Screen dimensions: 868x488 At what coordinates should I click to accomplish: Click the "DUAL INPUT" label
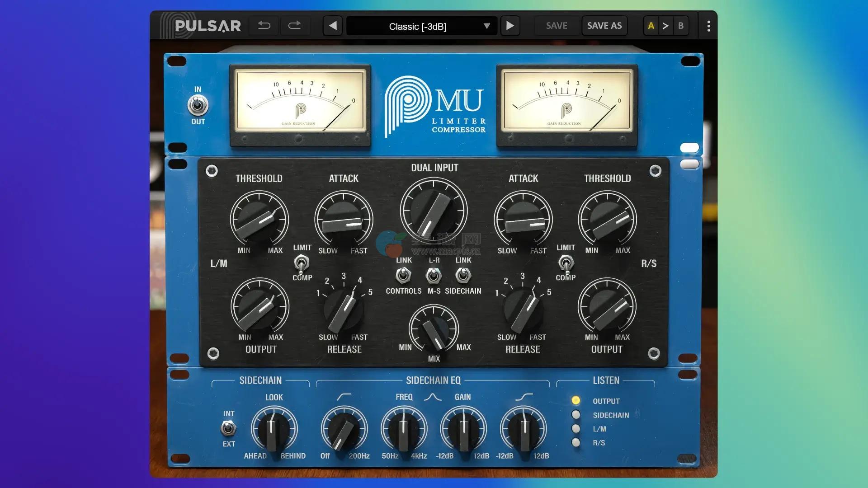coord(434,168)
